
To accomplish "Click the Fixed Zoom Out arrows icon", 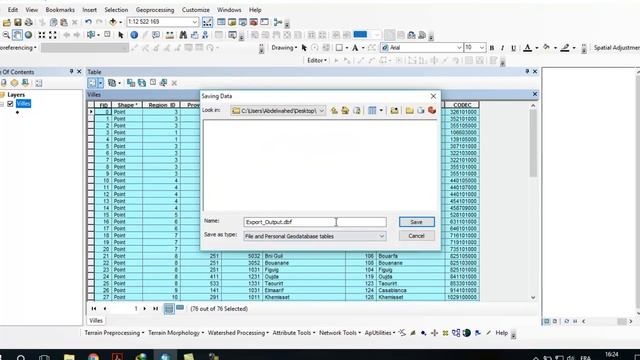I will tap(53, 35).
